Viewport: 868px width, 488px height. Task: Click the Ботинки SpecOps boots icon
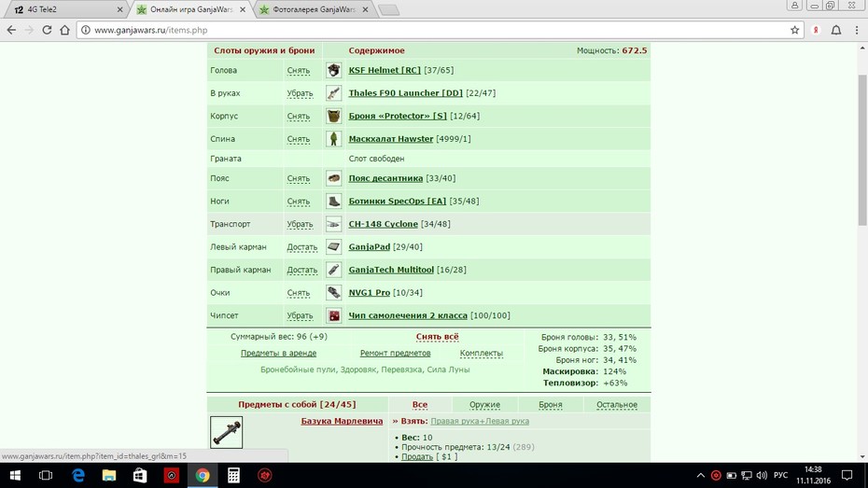coord(333,202)
